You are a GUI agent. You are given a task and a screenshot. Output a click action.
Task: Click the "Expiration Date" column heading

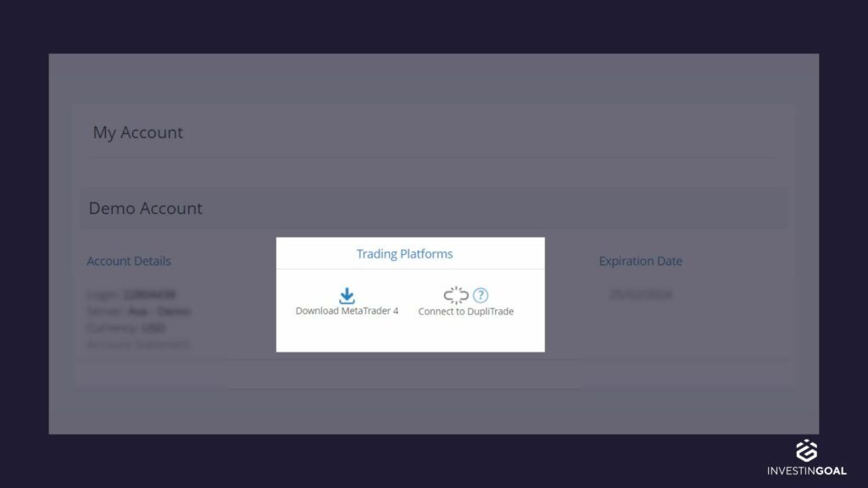pos(641,261)
